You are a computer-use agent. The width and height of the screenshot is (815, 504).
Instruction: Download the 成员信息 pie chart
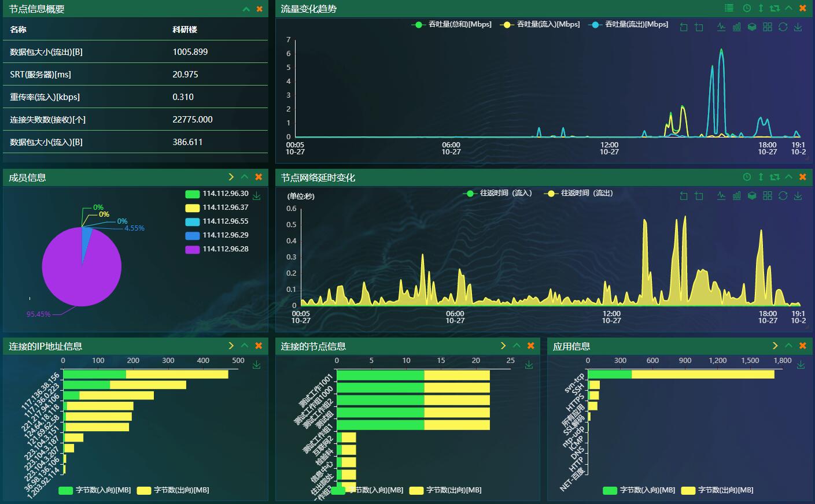point(256,196)
